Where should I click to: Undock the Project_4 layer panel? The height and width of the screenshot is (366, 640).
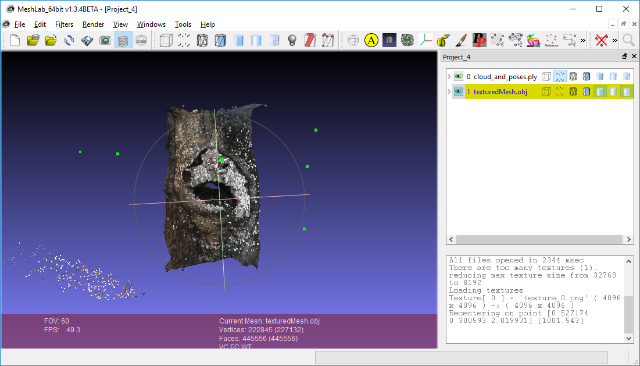point(624,57)
